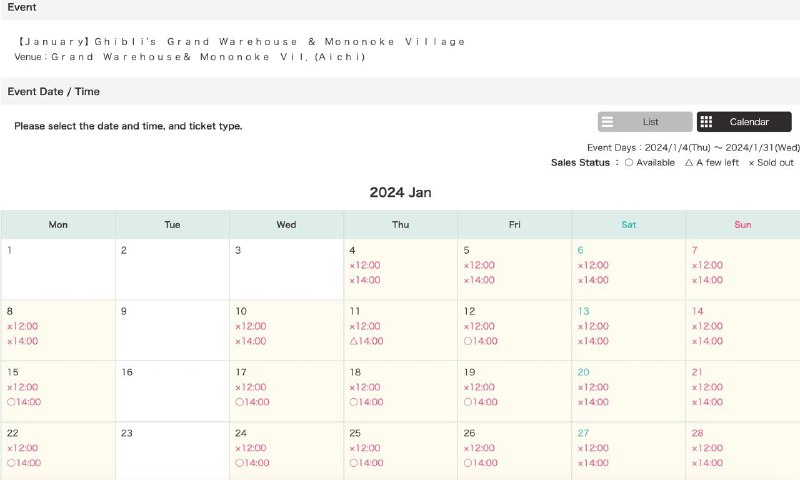Select available 14:00 slot on January 12
The height and width of the screenshot is (480, 800).
tap(480, 341)
